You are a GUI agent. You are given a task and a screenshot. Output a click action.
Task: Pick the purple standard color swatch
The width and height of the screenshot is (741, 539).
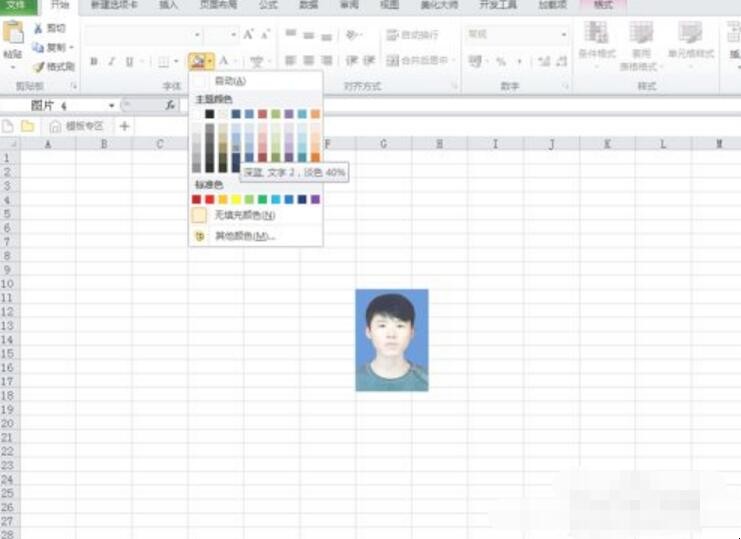[x=315, y=199]
